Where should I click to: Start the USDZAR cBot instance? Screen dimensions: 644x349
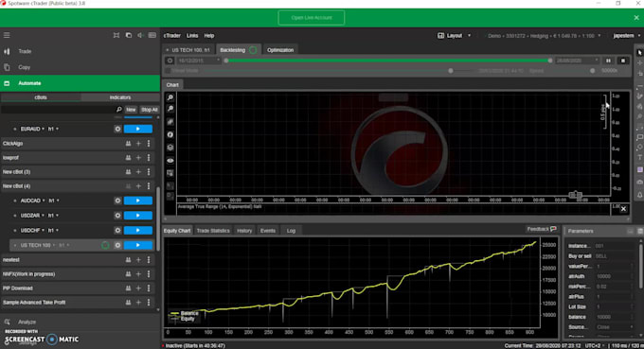(x=138, y=216)
